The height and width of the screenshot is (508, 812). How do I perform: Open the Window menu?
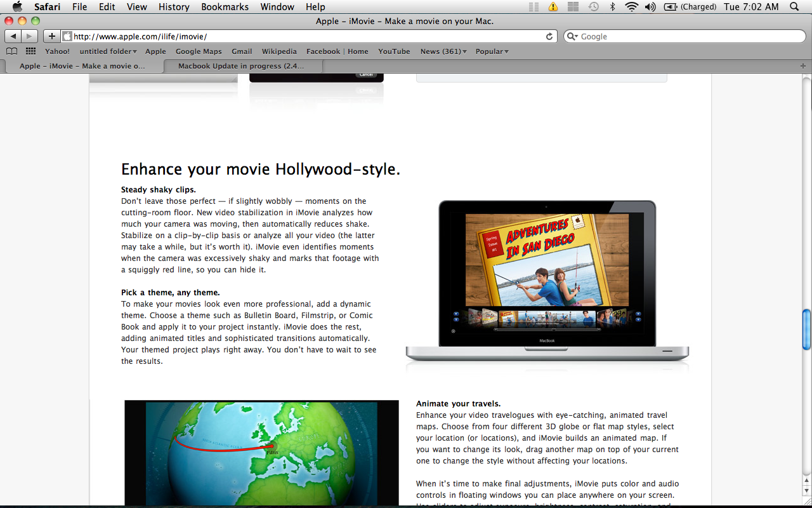click(277, 7)
